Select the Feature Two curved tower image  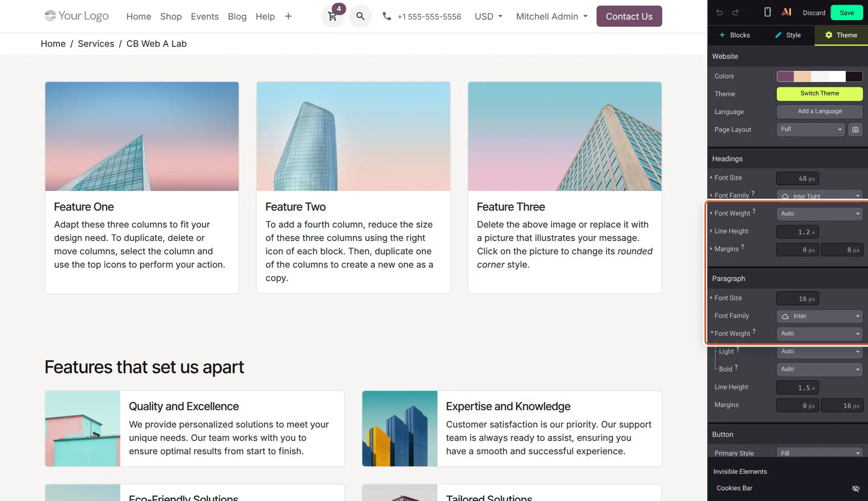(x=353, y=136)
